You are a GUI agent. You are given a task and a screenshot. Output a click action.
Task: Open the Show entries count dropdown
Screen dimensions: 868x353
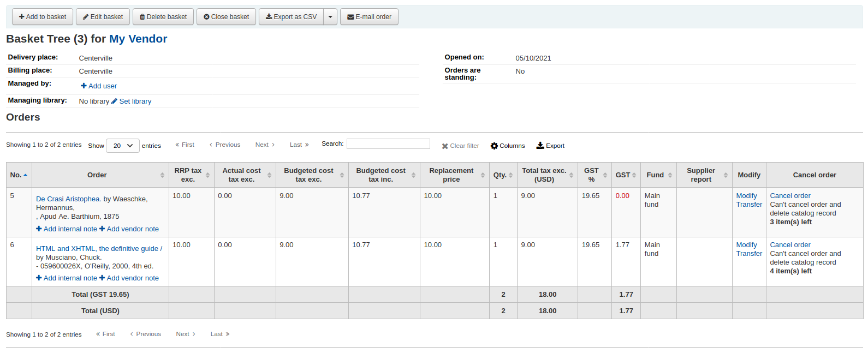[123, 146]
